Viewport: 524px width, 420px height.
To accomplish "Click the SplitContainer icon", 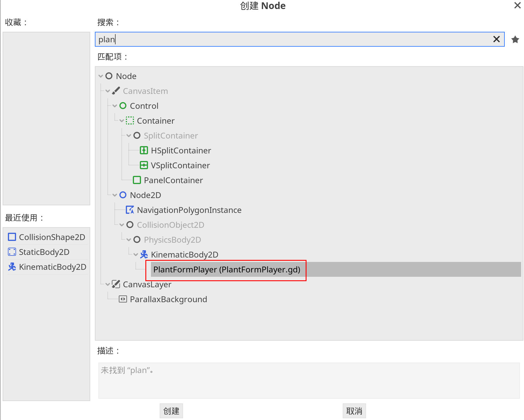I will coord(137,135).
